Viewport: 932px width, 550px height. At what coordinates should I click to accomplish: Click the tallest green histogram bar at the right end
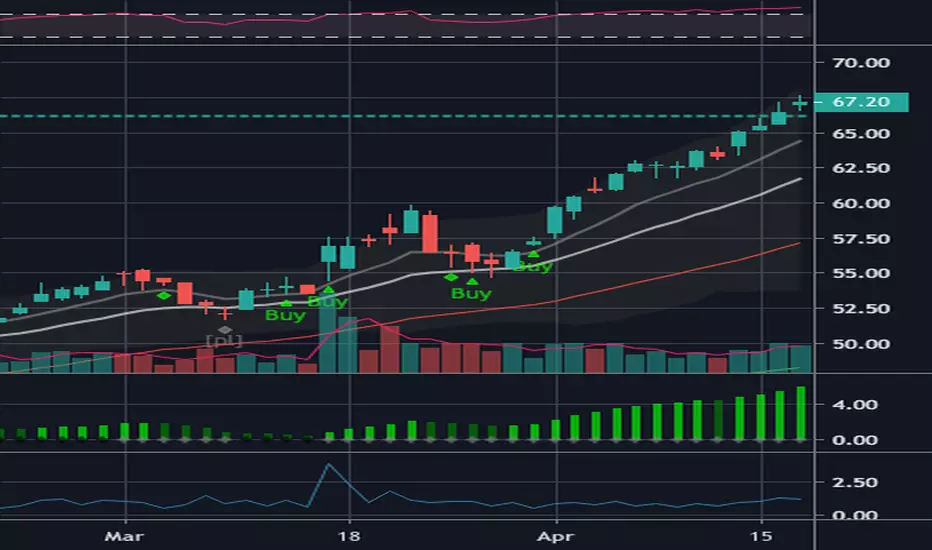point(801,413)
